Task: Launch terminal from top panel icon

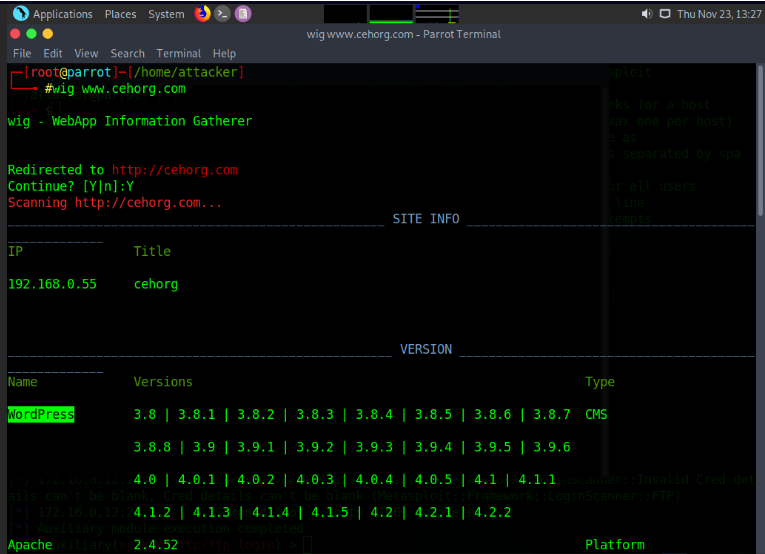Action: coord(223,14)
